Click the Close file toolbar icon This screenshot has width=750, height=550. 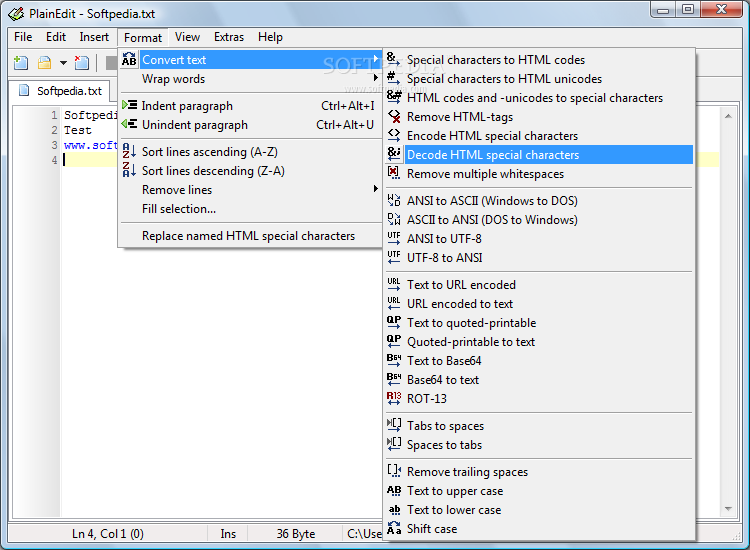click(82, 63)
